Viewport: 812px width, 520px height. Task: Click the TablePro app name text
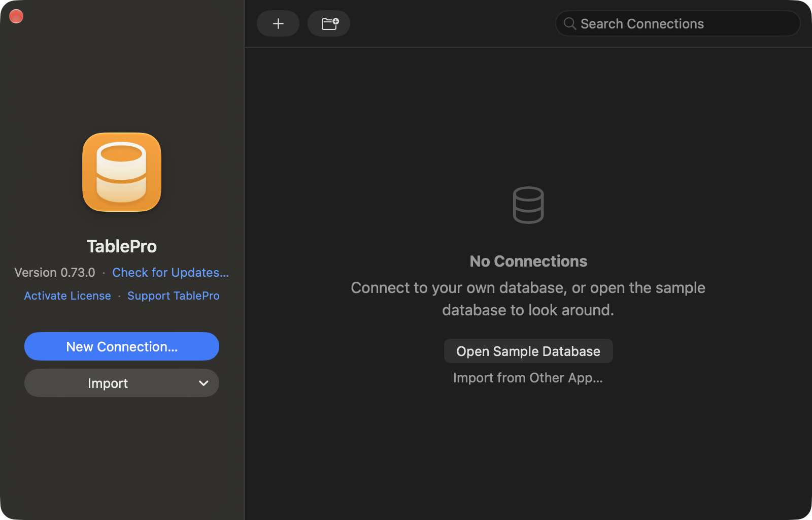(122, 246)
